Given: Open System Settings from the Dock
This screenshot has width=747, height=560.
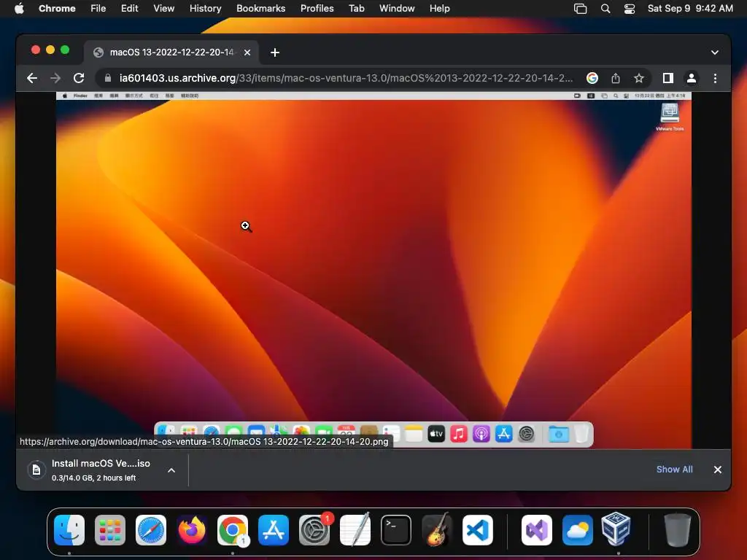Looking at the screenshot, I should click(x=314, y=530).
